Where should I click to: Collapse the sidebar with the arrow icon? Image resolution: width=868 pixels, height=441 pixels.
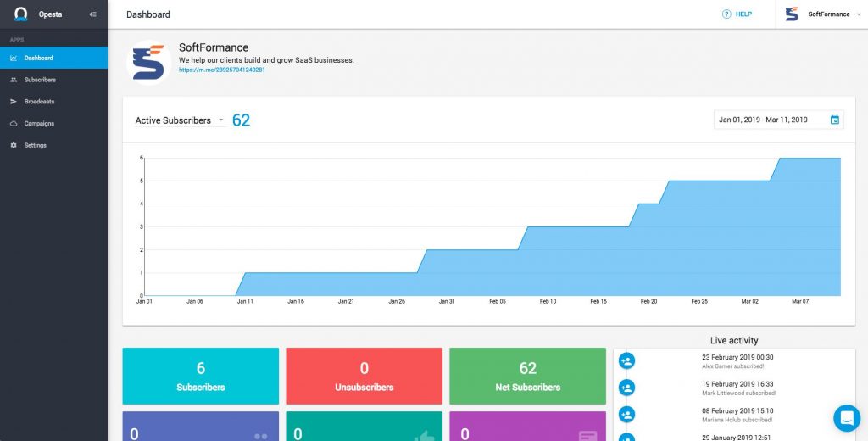(92, 14)
